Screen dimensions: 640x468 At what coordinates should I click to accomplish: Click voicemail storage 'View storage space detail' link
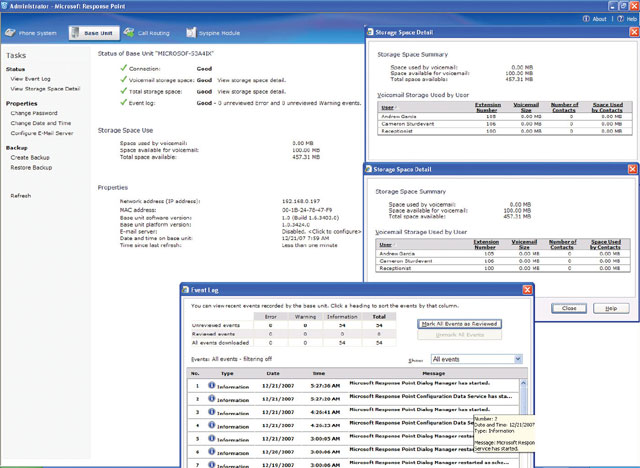[251, 80]
